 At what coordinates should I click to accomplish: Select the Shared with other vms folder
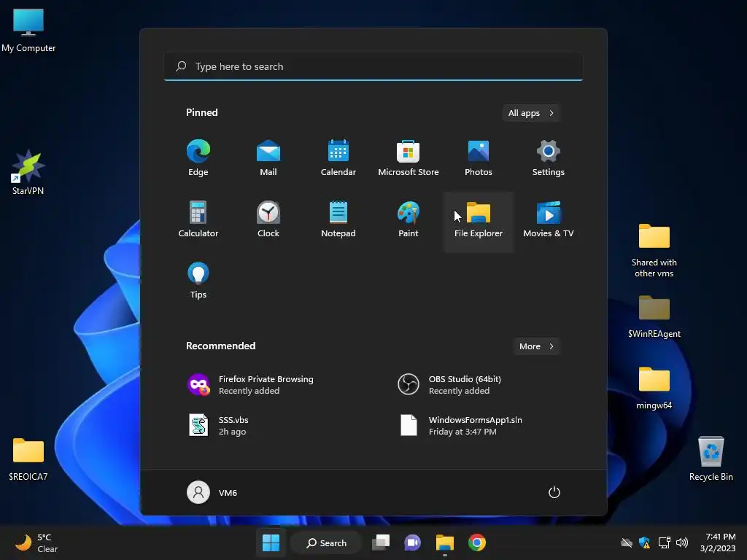654,251
